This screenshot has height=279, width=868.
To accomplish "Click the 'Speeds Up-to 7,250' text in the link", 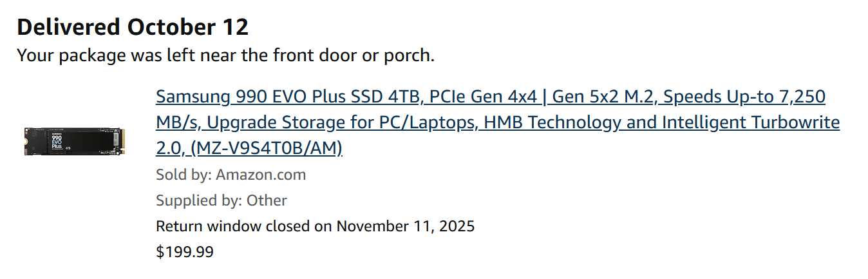I will pyautogui.click(x=744, y=97).
